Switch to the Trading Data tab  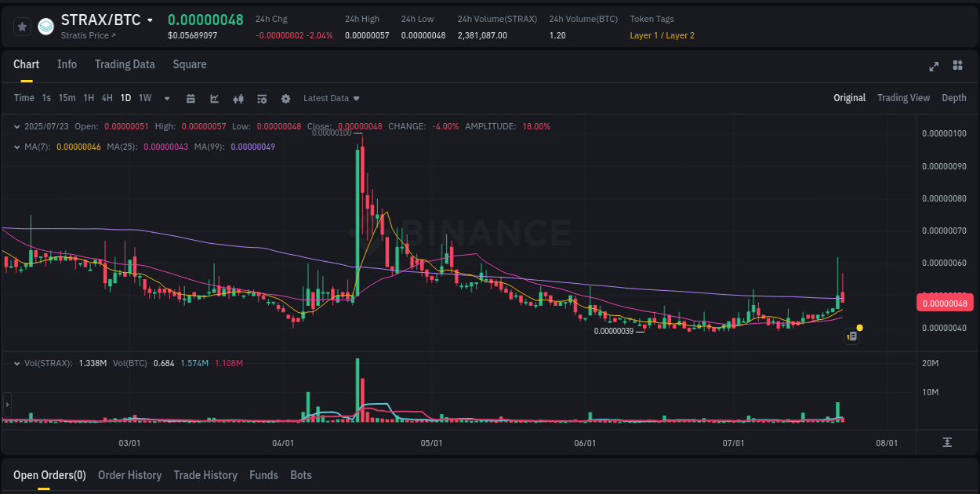click(x=125, y=64)
